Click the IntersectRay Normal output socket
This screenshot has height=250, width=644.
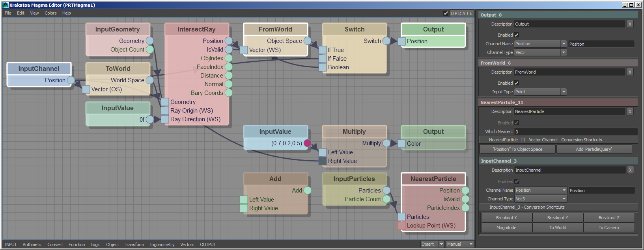point(229,84)
